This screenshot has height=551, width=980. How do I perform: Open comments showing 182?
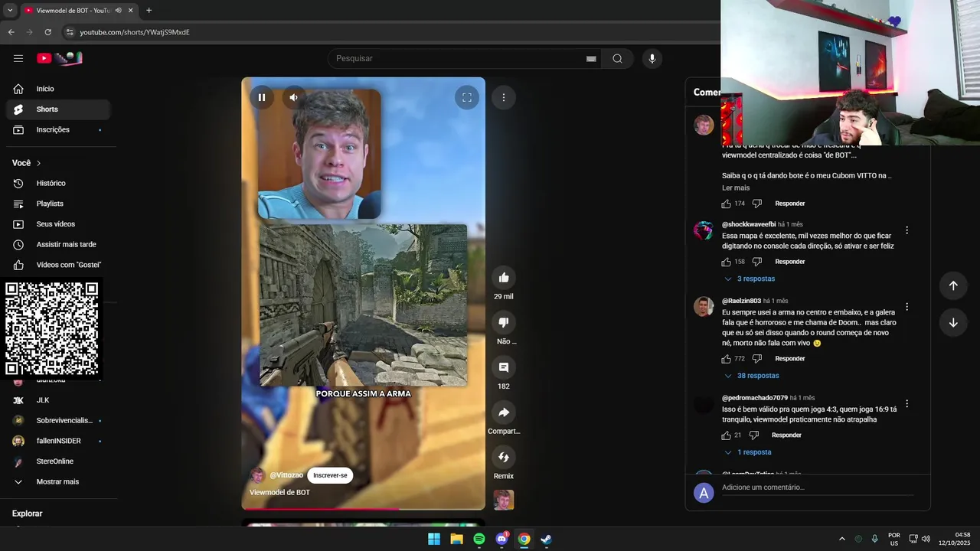click(x=504, y=367)
